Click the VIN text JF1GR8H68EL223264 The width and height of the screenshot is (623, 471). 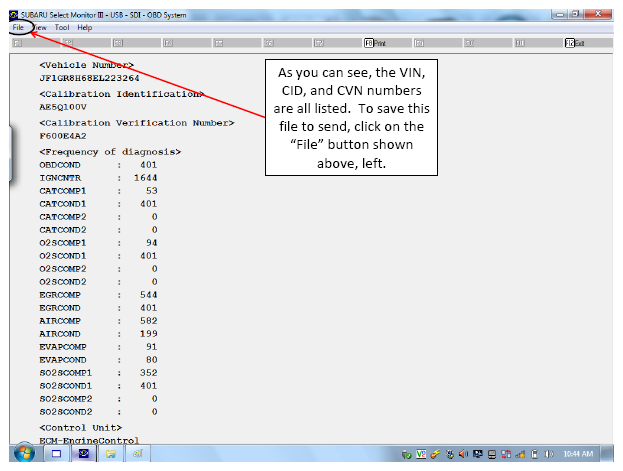(89, 78)
